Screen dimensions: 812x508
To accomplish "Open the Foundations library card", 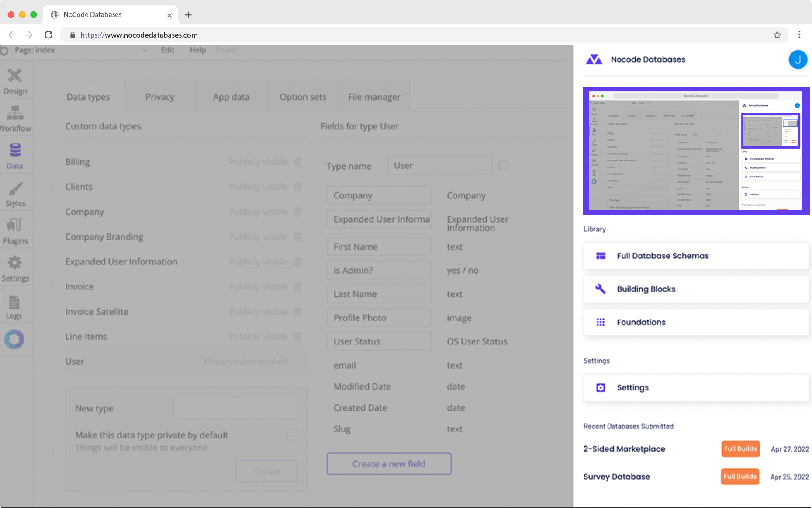I will pyautogui.click(x=696, y=322).
